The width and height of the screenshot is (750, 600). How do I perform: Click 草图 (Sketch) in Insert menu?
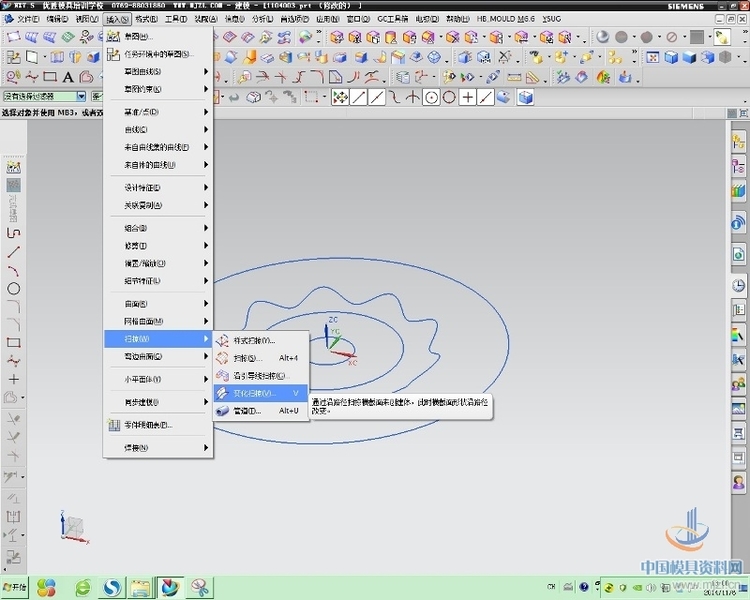click(158, 36)
